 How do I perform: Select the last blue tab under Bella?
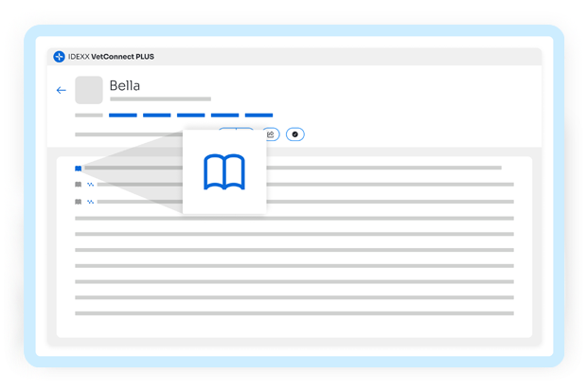[x=258, y=116]
